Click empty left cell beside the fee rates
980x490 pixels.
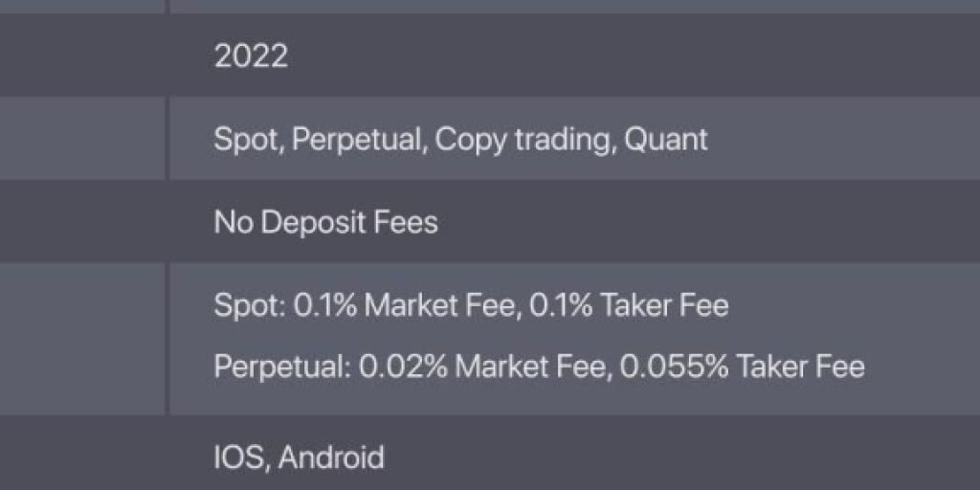click(83, 338)
